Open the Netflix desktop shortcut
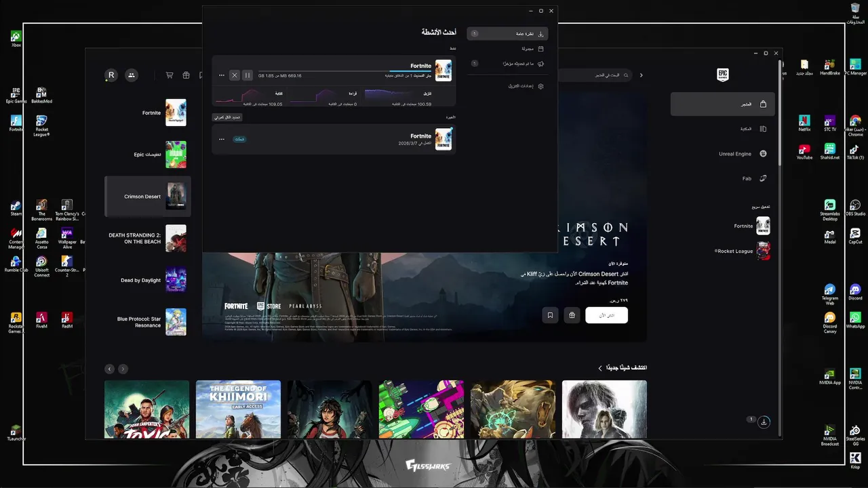 click(804, 123)
